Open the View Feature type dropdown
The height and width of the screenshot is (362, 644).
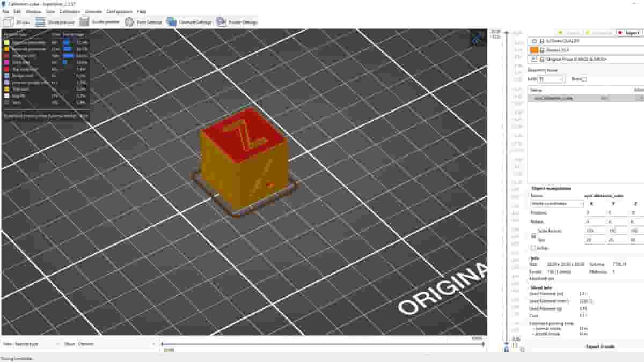point(40,344)
